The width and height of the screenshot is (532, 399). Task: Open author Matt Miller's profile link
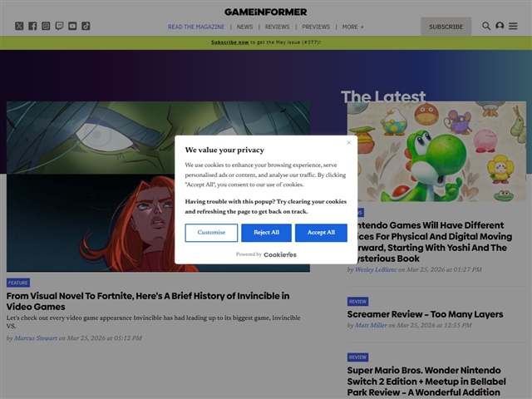tap(371, 325)
